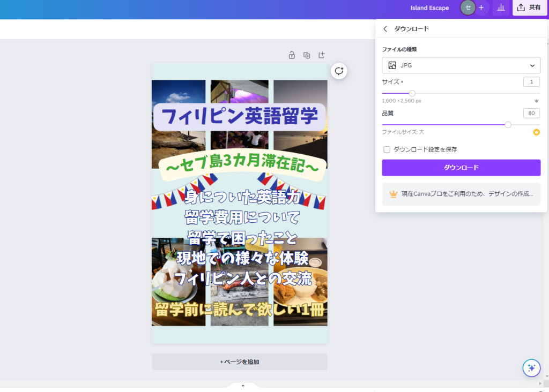Enable the ダウンロード設定を保存 checkbox

(x=387, y=149)
